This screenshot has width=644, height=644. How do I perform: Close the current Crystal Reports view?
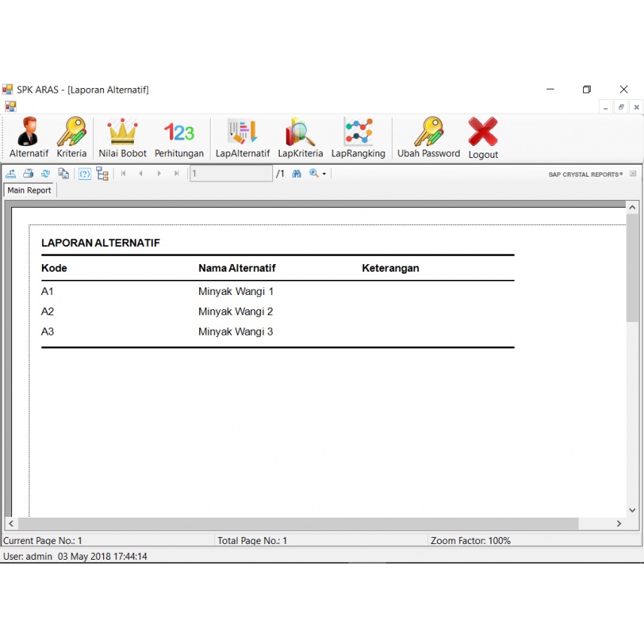click(633, 174)
